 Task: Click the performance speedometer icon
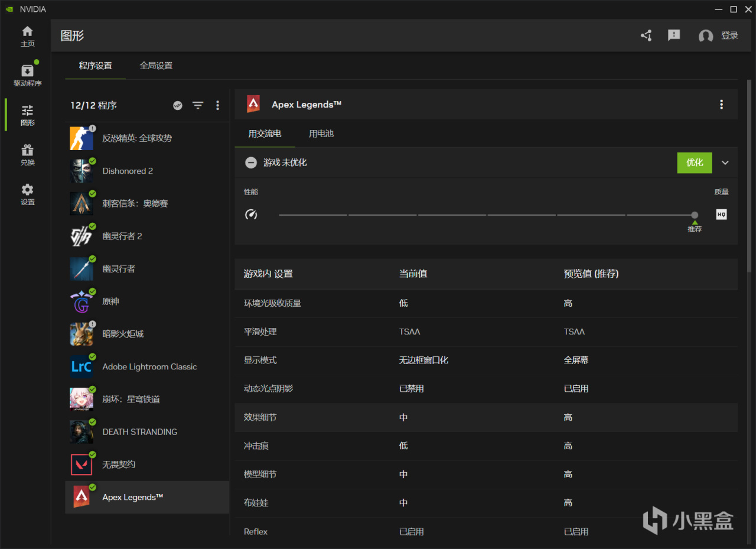251,215
